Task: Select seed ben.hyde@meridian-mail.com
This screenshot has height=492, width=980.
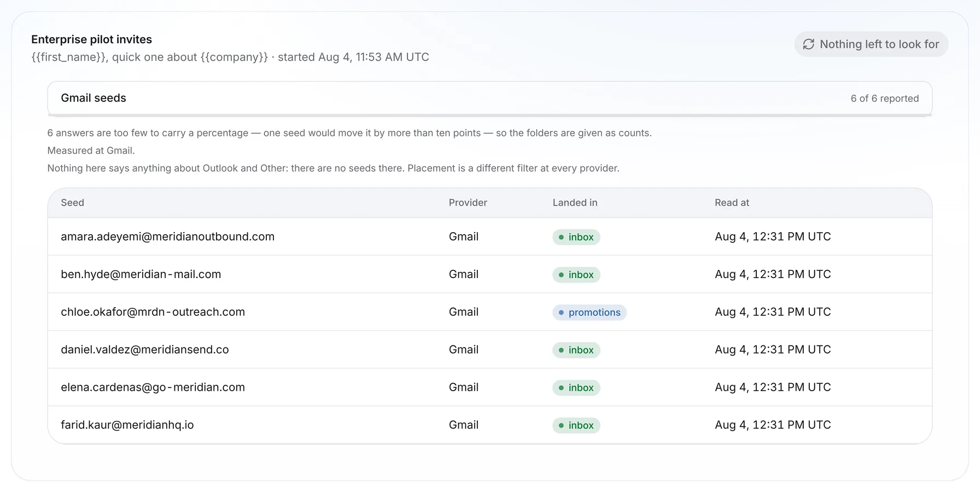Action: (141, 274)
